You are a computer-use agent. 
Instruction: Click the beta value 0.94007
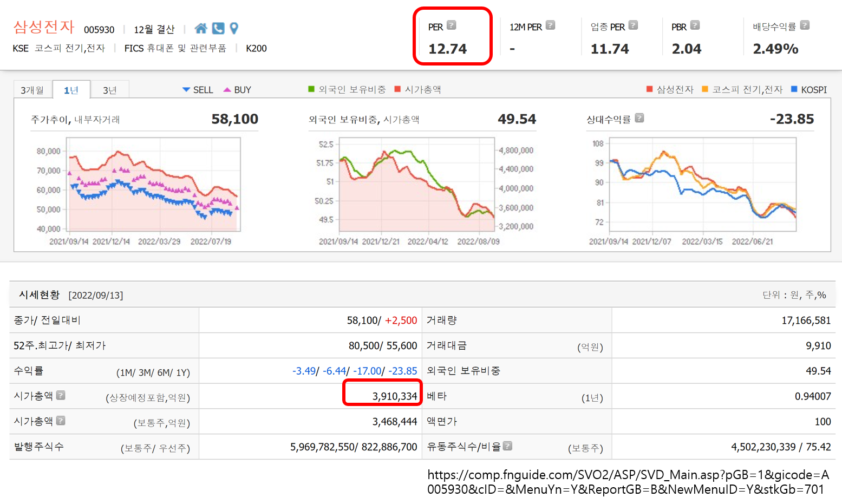(x=813, y=396)
